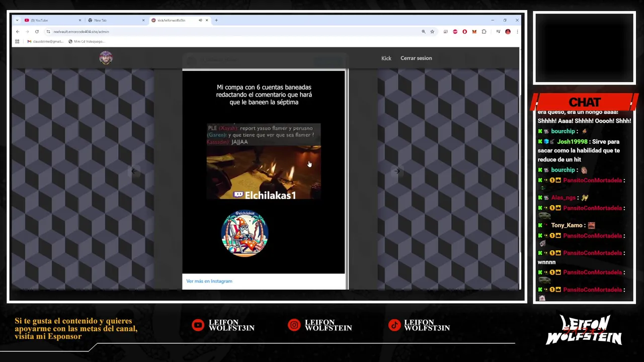This screenshot has width=644, height=362.
Task: Click the Leifon Wolfstein logo
Action: point(584,330)
